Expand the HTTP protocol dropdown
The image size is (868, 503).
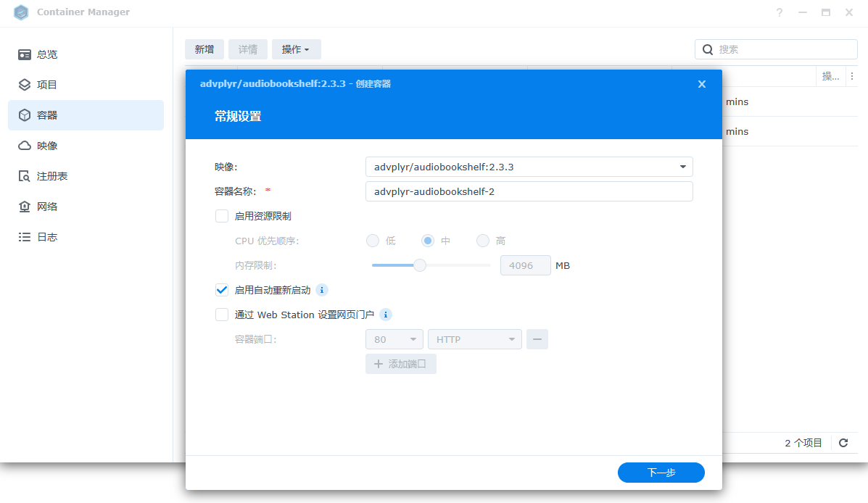coord(474,339)
